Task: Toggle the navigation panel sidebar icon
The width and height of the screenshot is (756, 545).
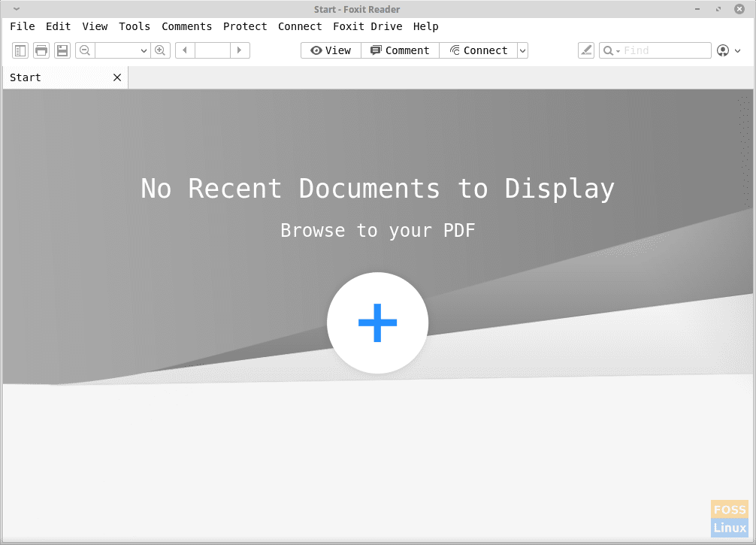Action: [x=20, y=50]
